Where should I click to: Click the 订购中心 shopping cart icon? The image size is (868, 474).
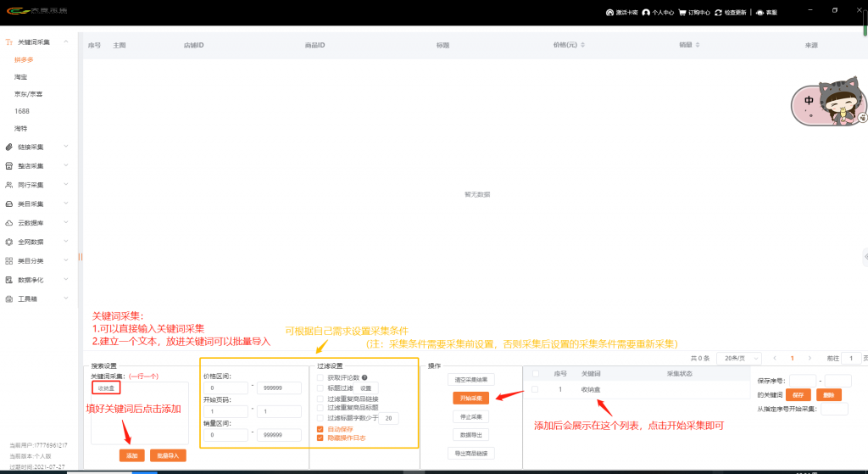(682, 12)
